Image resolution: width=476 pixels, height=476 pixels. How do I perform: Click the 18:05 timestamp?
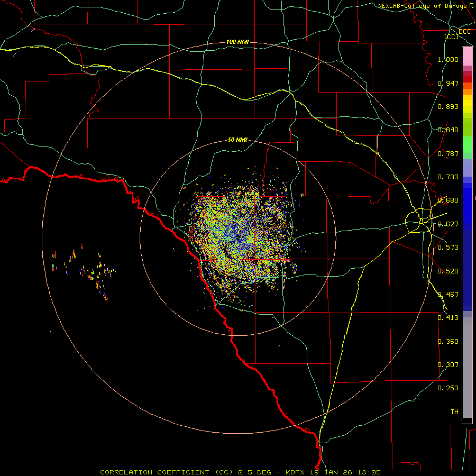[369, 472]
